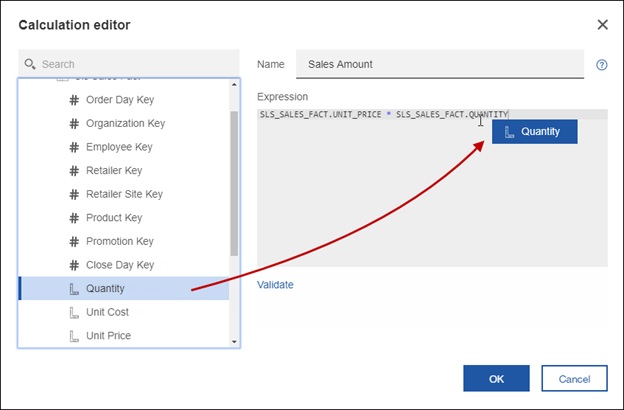The width and height of the screenshot is (624, 410).
Task: Confirm with the OK button
Action: [496, 379]
